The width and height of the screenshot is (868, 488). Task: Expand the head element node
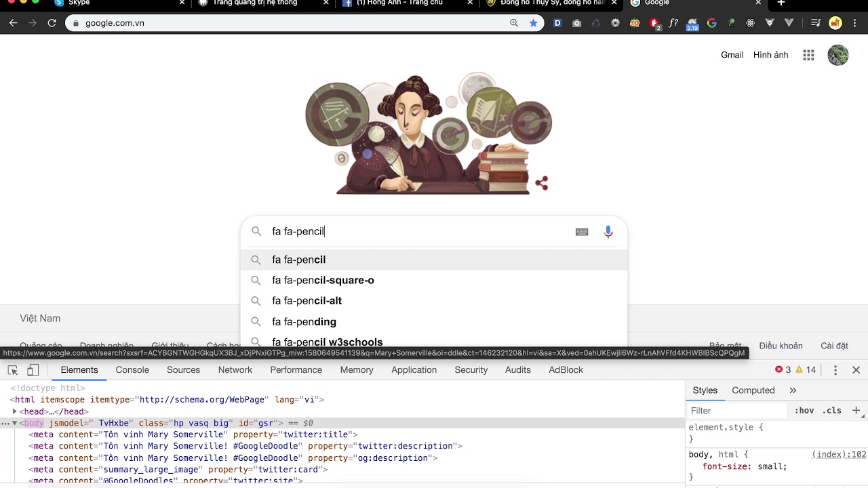(x=14, y=411)
